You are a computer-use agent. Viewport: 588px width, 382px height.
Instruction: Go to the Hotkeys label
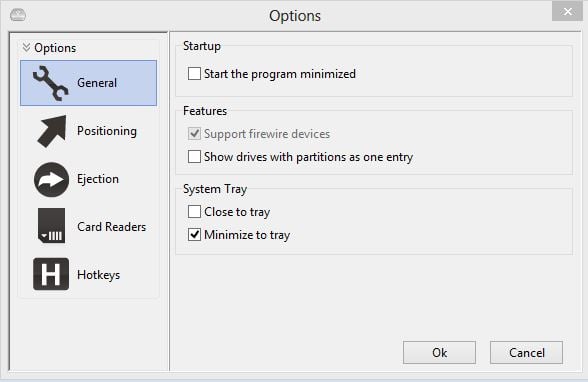click(99, 275)
